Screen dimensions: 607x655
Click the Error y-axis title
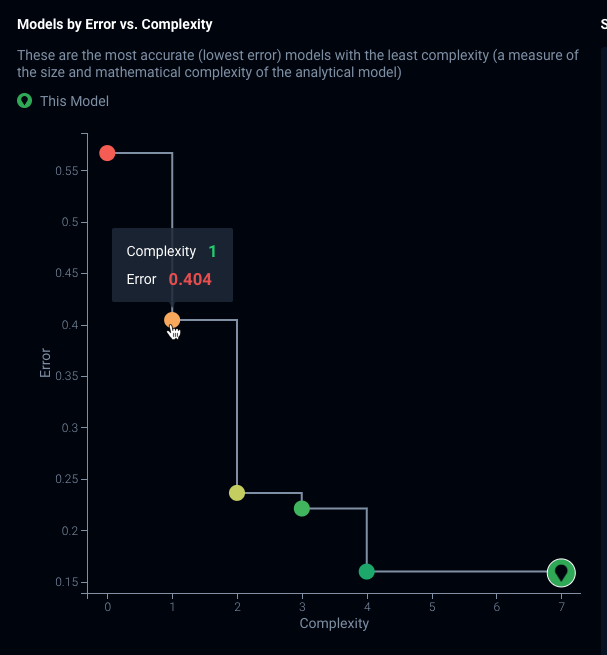(x=45, y=362)
